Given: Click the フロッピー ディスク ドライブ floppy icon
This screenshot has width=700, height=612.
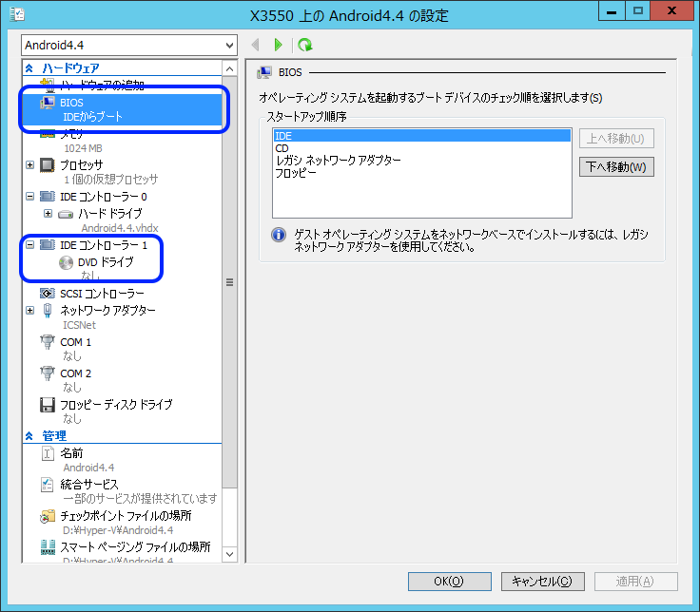Looking at the screenshot, I should (48, 405).
